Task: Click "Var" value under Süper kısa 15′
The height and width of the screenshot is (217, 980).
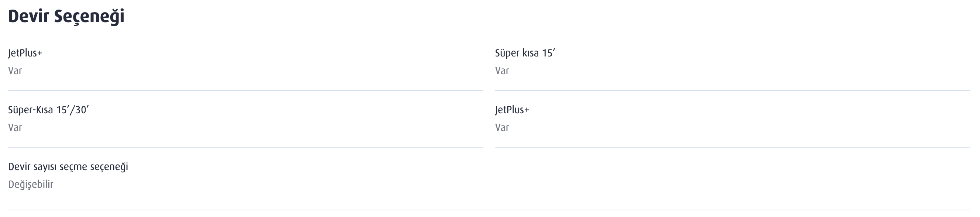Action: (x=502, y=71)
